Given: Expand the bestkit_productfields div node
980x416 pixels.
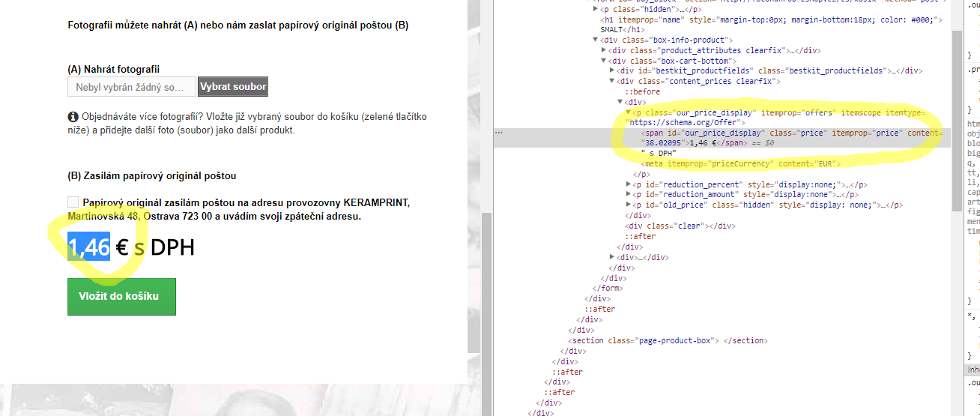Looking at the screenshot, I should point(612,71).
